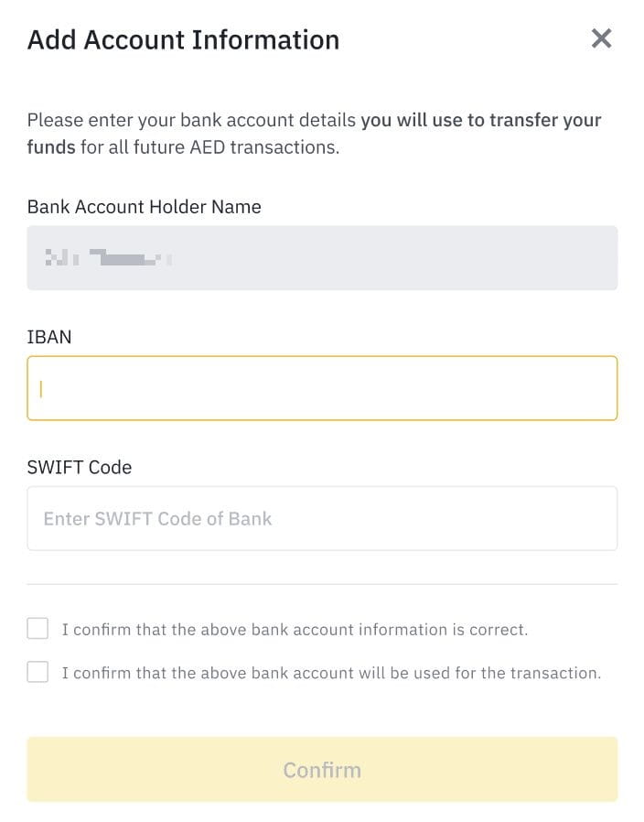Tick the account will be used for transaction box
644x822 pixels.
tap(38, 672)
